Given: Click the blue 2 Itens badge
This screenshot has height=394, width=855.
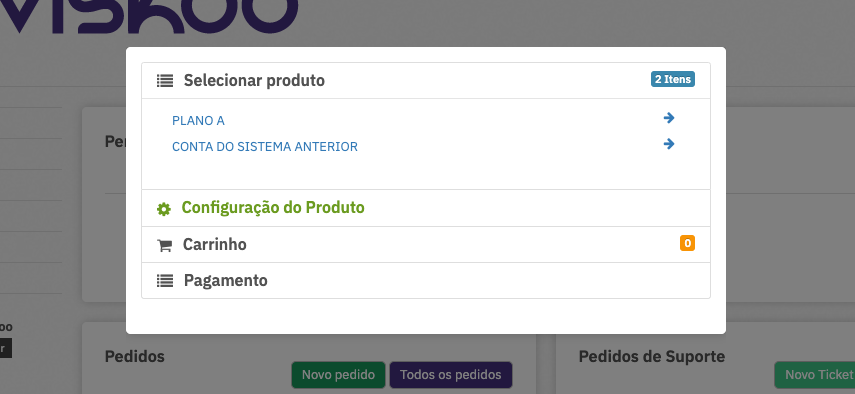Looking at the screenshot, I should (x=673, y=80).
